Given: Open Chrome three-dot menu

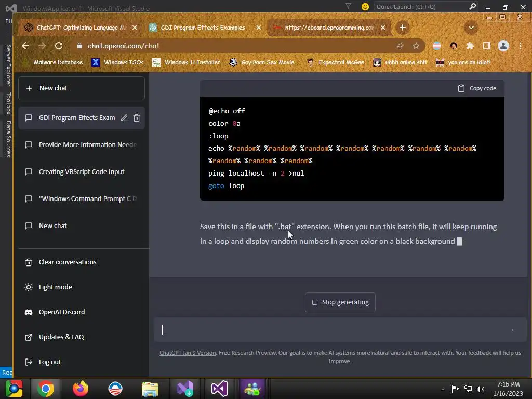Looking at the screenshot, I should pos(520,46).
